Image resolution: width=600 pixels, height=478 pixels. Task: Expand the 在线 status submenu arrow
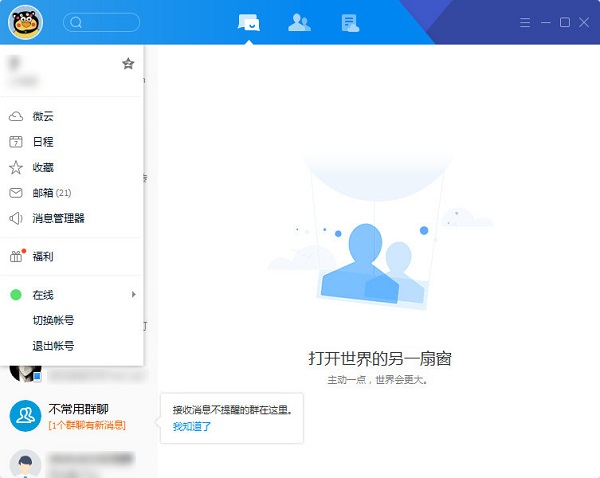(133, 295)
